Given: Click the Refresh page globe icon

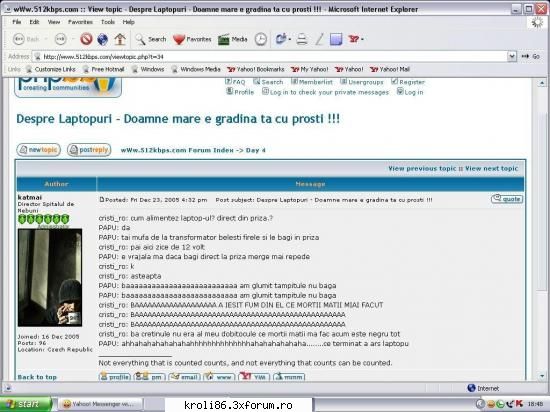Looking at the screenshot, I should 102,39.
